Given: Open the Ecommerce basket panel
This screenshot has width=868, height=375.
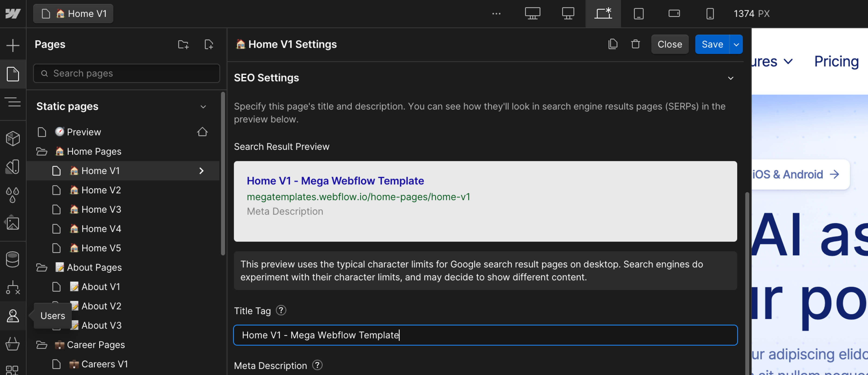Looking at the screenshot, I should [13, 344].
